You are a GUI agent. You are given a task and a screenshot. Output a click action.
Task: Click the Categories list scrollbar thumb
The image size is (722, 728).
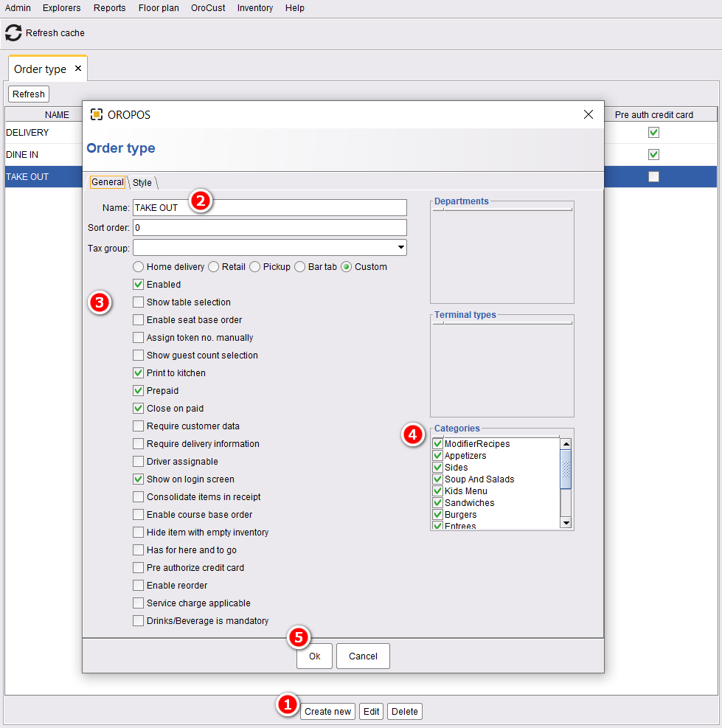[x=566, y=469]
